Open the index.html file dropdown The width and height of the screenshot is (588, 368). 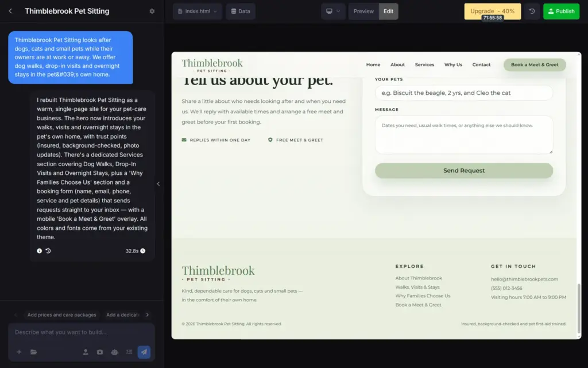198,11
